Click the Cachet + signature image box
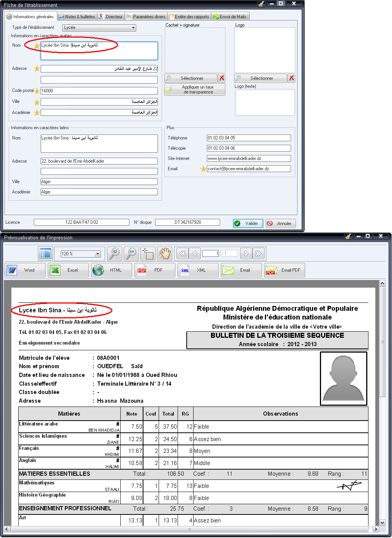This screenshot has width=392, height=538. coord(195,51)
